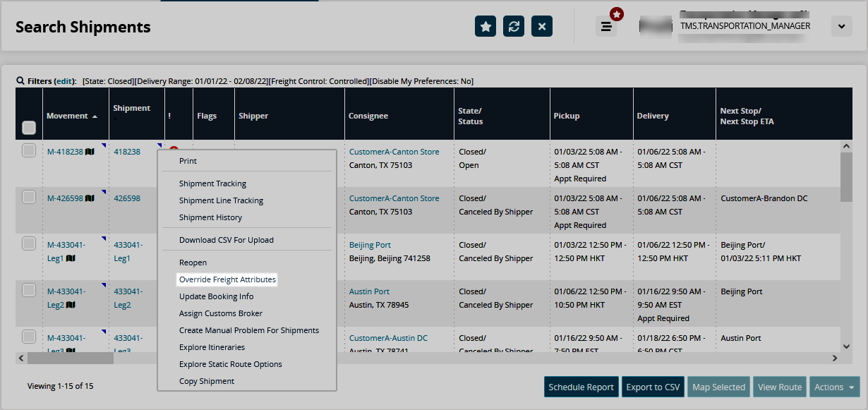
Task: Close the Search Shipments page with X icon
Action: 542,26
